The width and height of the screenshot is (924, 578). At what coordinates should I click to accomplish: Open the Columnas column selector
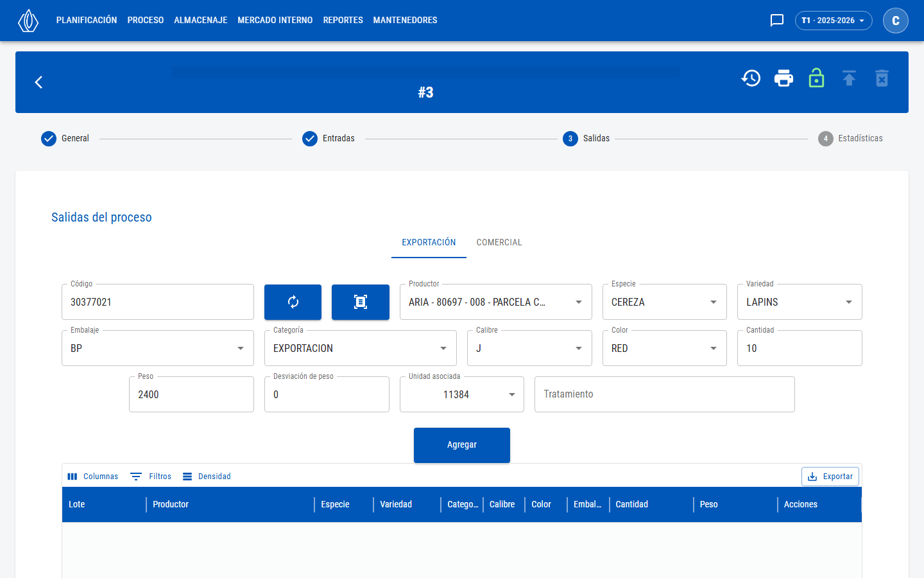pyautogui.click(x=93, y=477)
